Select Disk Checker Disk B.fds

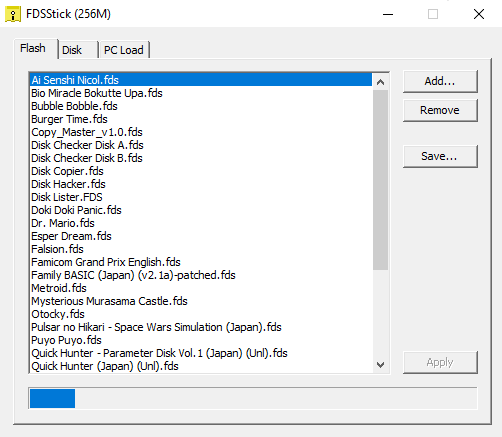[201, 158]
